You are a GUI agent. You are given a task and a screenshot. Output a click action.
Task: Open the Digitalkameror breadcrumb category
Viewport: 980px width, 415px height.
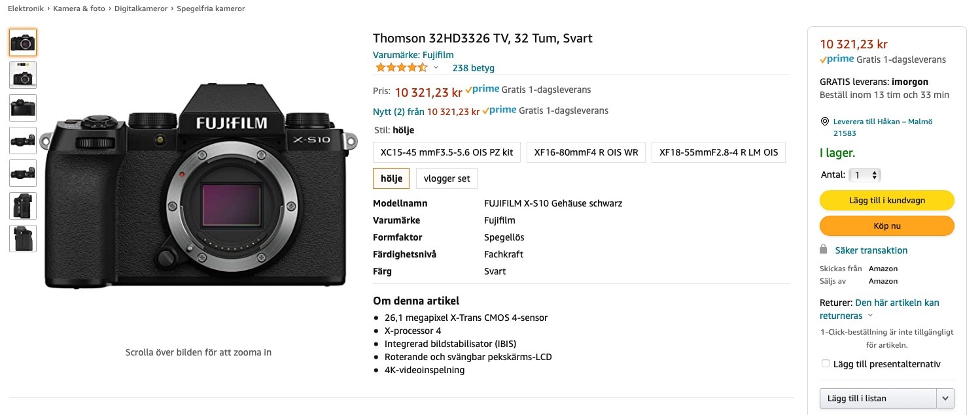pyautogui.click(x=141, y=8)
